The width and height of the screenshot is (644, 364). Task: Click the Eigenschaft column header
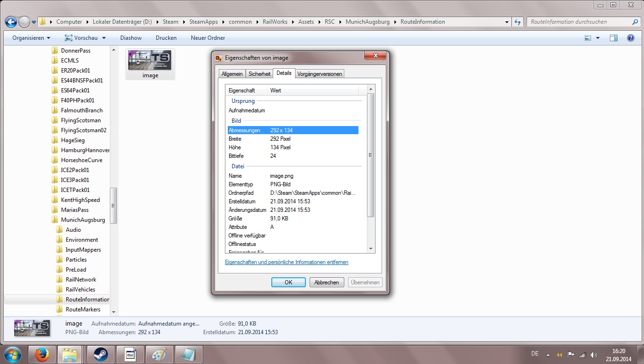coord(247,90)
